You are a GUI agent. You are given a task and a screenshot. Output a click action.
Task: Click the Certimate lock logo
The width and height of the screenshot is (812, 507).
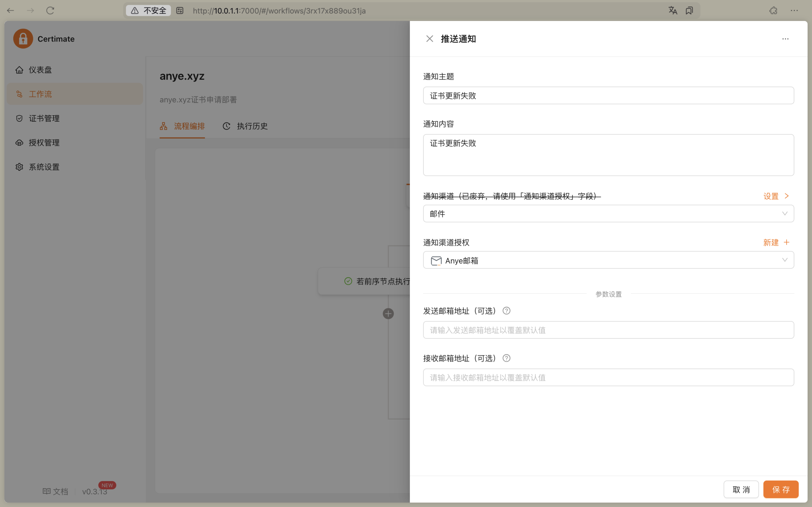pyautogui.click(x=23, y=39)
